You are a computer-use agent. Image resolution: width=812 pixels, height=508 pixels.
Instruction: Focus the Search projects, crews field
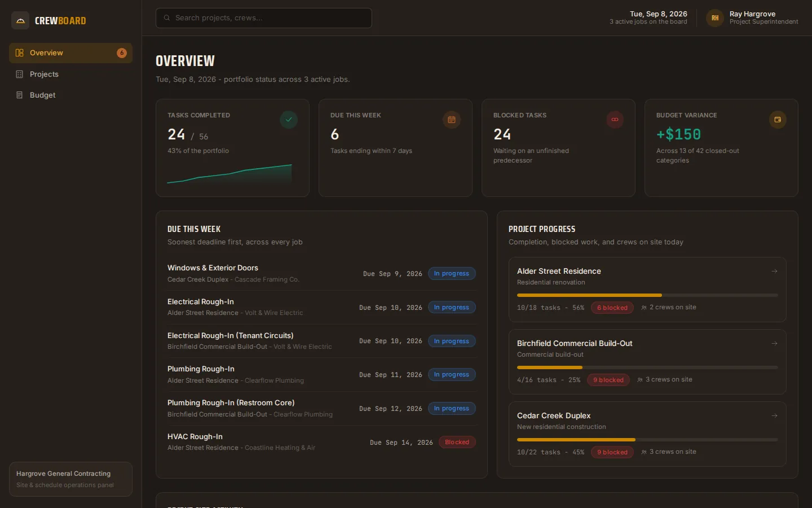pyautogui.click(x=263, y=18)
